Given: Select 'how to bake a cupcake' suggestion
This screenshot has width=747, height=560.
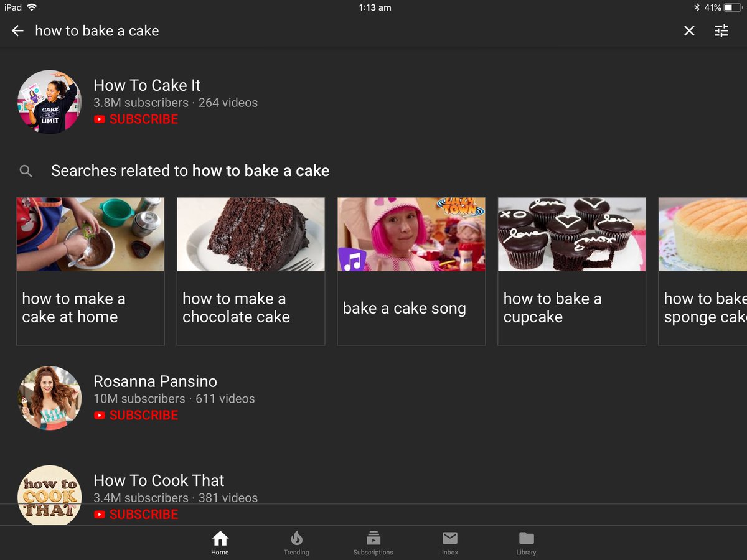Looking at the screenshot, I should (x=553, y=307).
